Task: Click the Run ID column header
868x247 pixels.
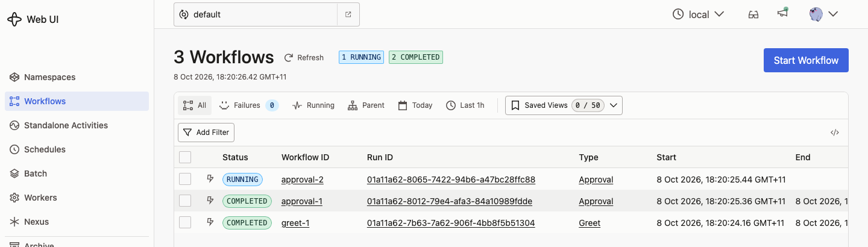Action: pos(380,157)
